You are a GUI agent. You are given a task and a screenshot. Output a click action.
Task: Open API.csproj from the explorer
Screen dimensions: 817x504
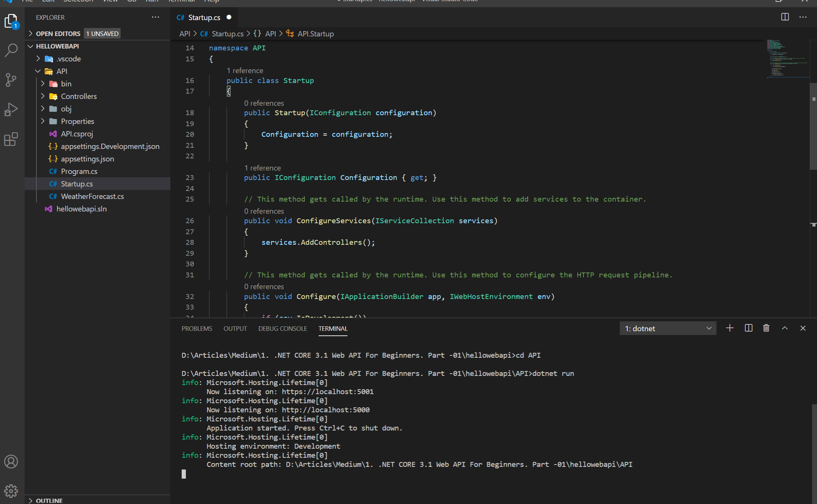coord(77,134)
